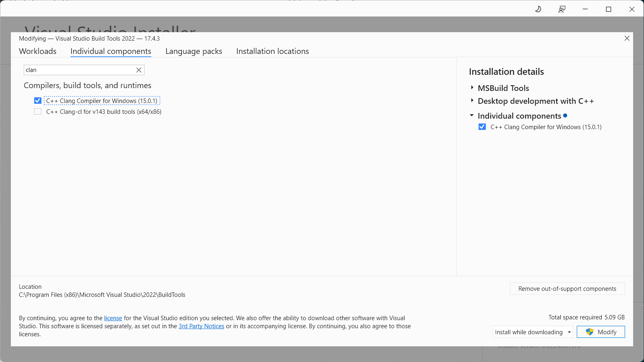Expand Desktop development with C++ node
The height and width of the screenshot is (362, 644).
pos(472,101)
